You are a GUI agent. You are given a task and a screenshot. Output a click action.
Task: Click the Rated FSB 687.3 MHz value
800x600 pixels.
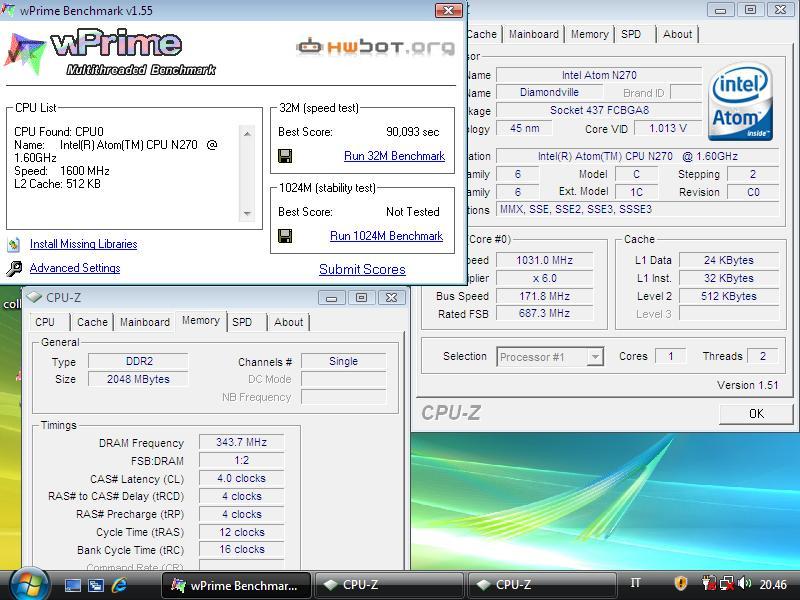click(544, 313)
